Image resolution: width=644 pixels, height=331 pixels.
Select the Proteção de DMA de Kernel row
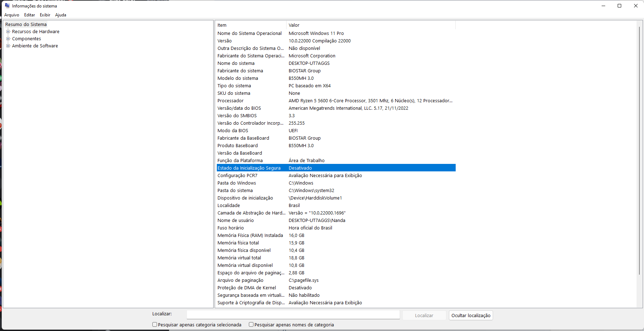point(336,288)
